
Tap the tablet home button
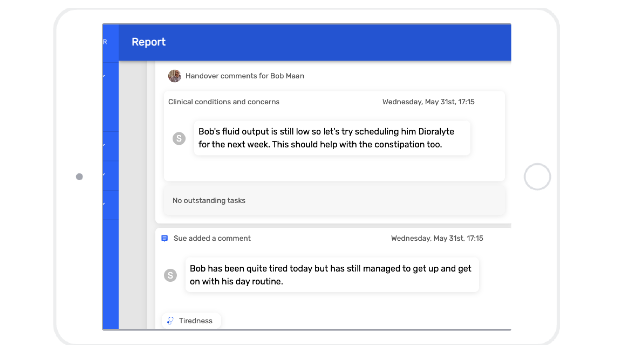coord(537,177)
